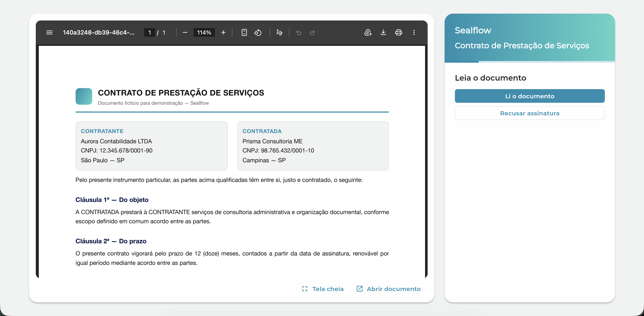Click Prisma Consultoria ME text
The width and height of the screenshot is (644, 316).
click(x=272, y=141)
